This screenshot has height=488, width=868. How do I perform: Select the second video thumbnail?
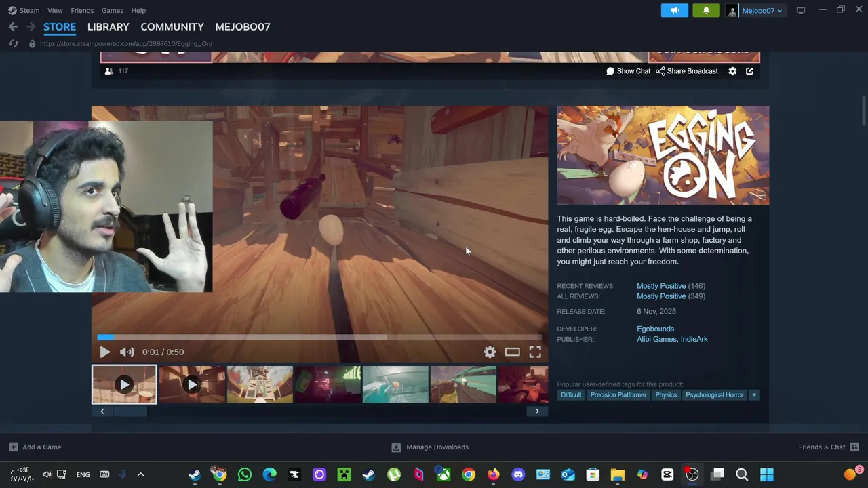click(192, 384)
